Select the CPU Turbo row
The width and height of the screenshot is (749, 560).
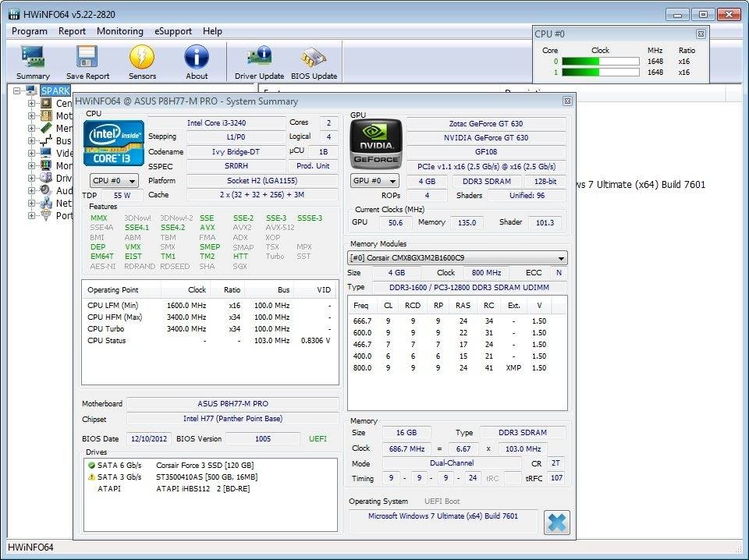209,329
